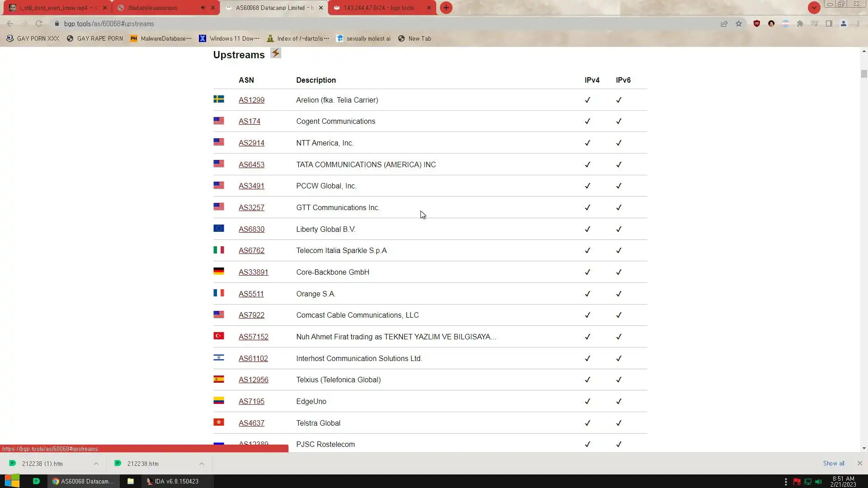Viewport: 868px width, 488px height.
Task: Click Show all downloads
Action: coord(833,464)
